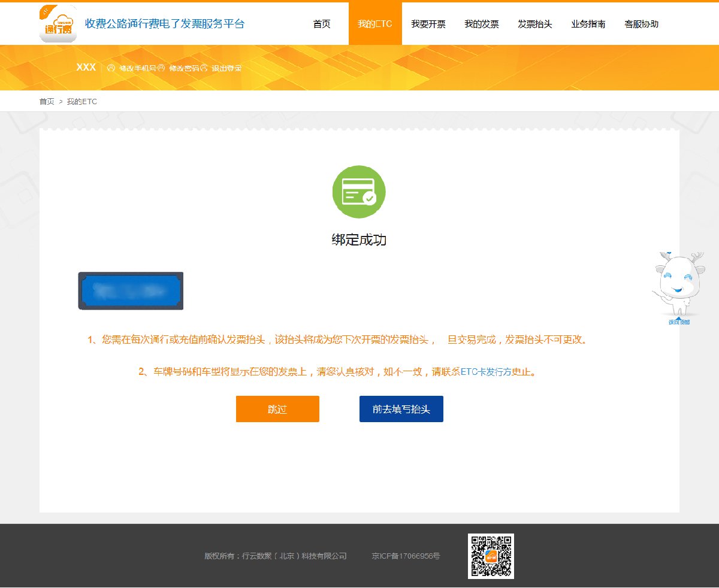The height and width of the screenshot is (588, 719).
Task: Open the 首页 navigation tab
Action: (322, 24)
